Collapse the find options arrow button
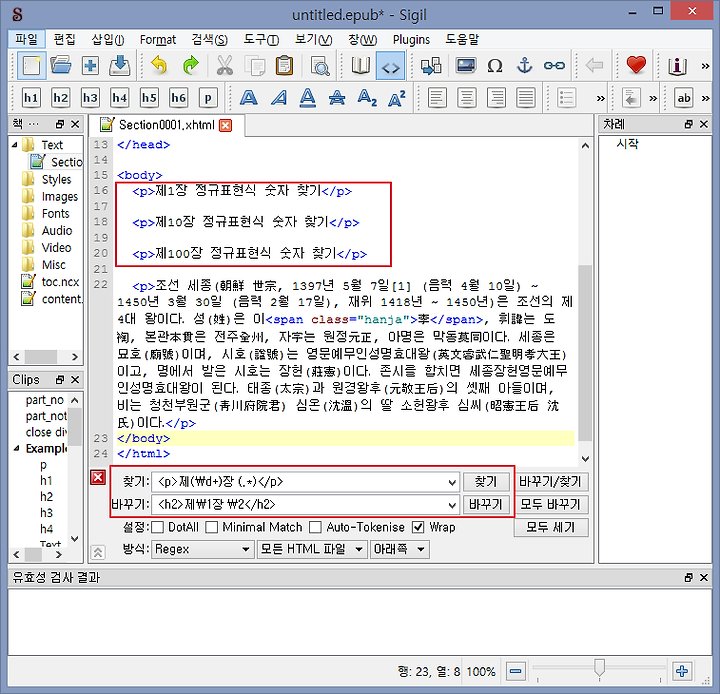This screenshot has height=694, width=720. click(97, 553)
